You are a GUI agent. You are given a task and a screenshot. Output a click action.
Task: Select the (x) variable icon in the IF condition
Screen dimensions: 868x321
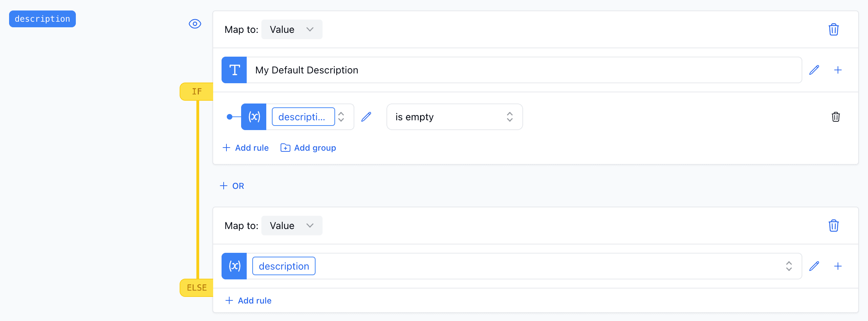tap(253, 116)
